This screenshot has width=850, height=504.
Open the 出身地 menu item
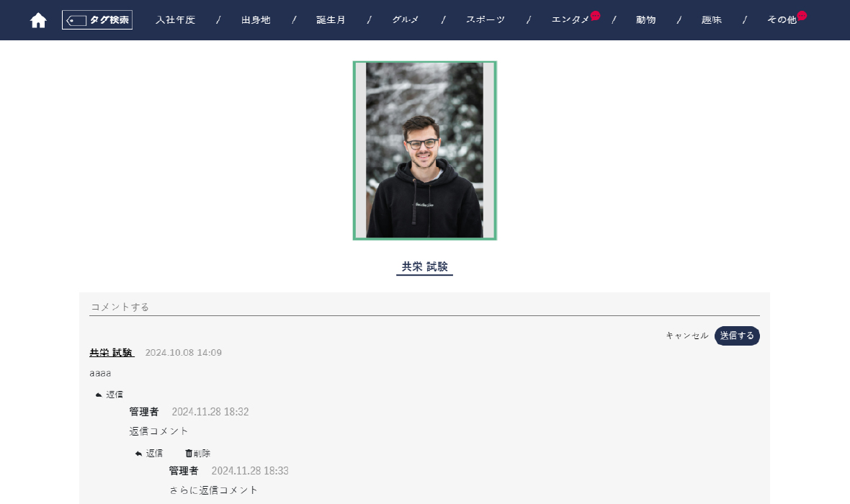(x=256, y=20)
